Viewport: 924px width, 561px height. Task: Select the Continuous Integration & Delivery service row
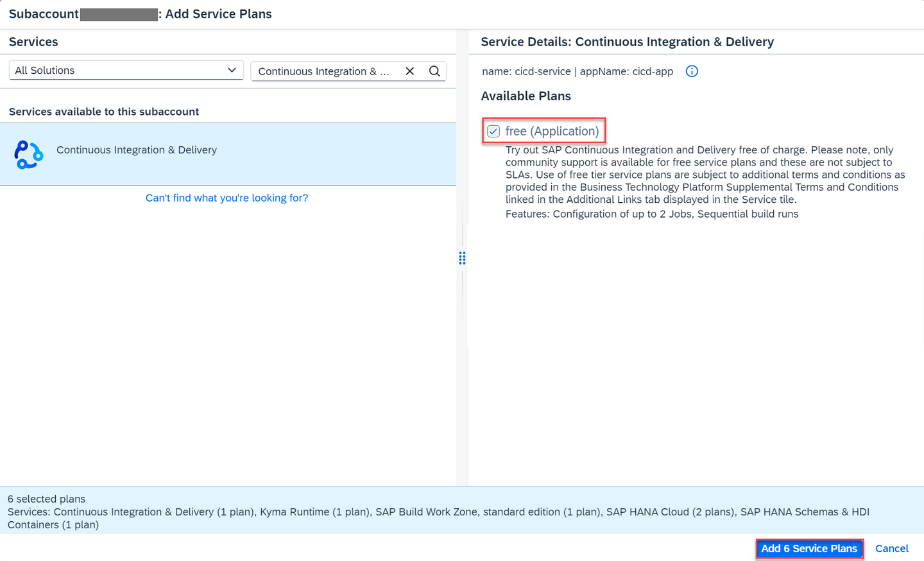click(228, 154)
